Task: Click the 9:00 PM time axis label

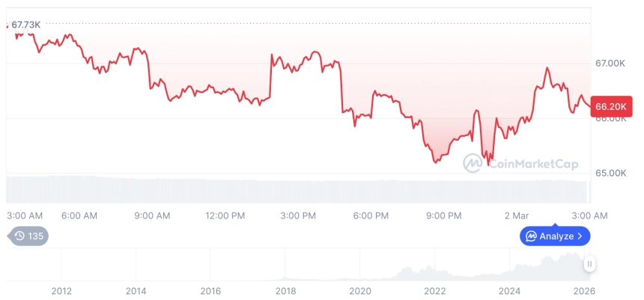Action: 444,215
